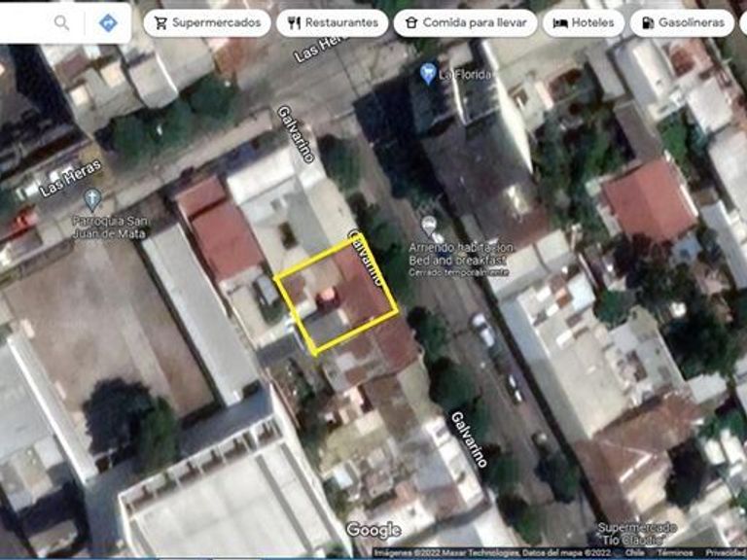Click the Galvarino street label at the bottom

click(469, 439)
